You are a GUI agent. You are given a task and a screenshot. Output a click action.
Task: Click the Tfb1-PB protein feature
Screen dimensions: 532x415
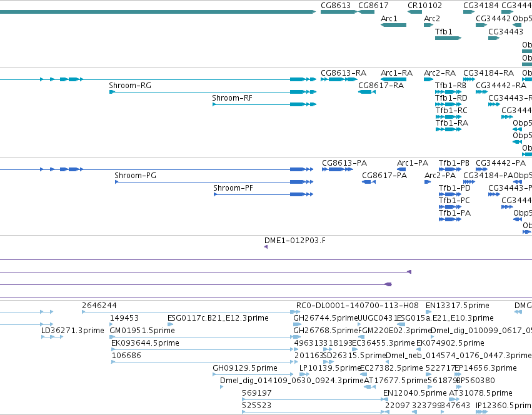pyautogui.click(x=450, y=169)
